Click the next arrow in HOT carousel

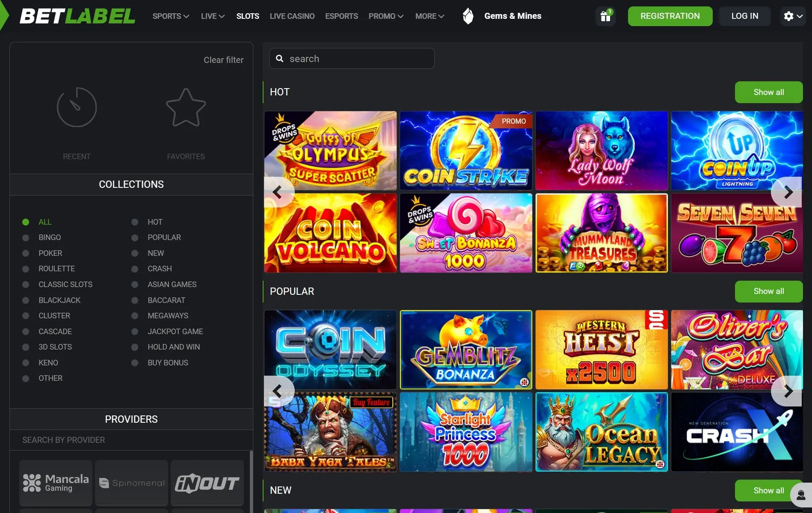coord(788,192)
